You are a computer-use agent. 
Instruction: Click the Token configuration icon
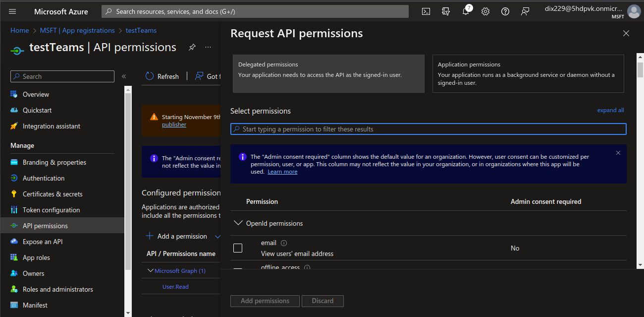click(x=14, y=210)
